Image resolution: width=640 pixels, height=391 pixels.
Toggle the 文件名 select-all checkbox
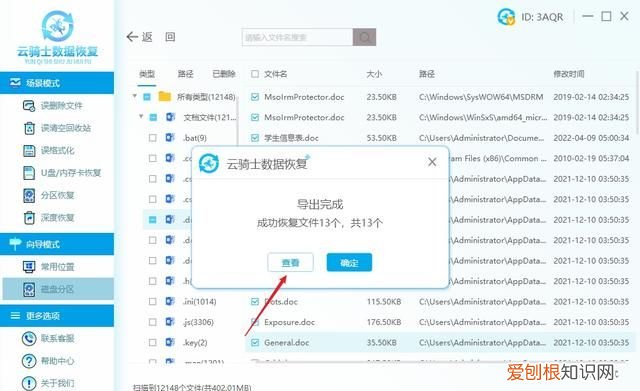tap(255, 74)
